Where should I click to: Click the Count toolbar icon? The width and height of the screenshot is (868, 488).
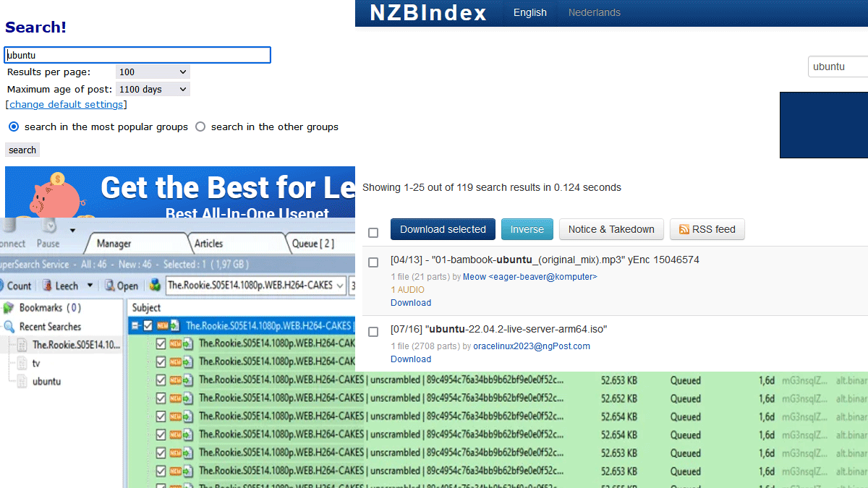[2, 286]
